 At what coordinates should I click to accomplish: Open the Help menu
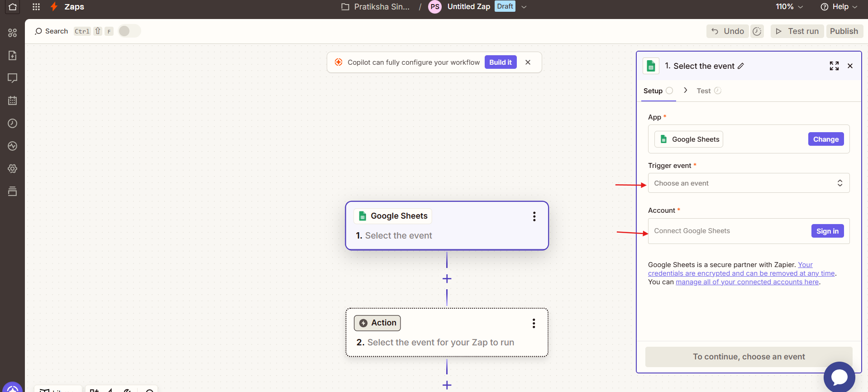coord(839,7)
